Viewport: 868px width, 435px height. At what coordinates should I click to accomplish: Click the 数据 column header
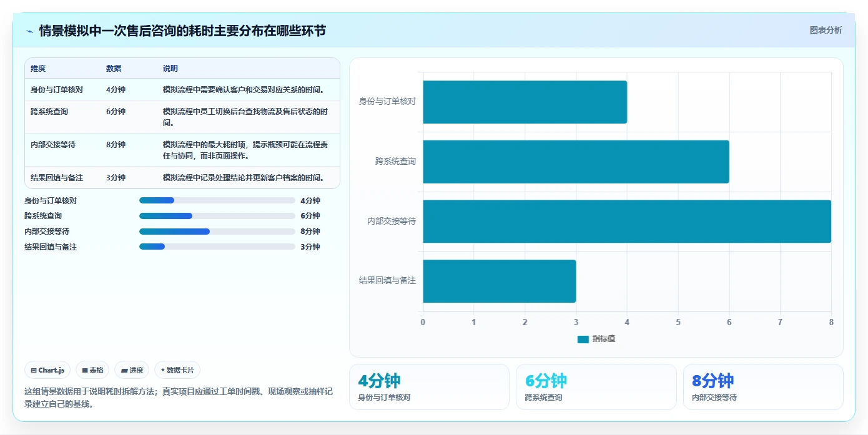114,69
